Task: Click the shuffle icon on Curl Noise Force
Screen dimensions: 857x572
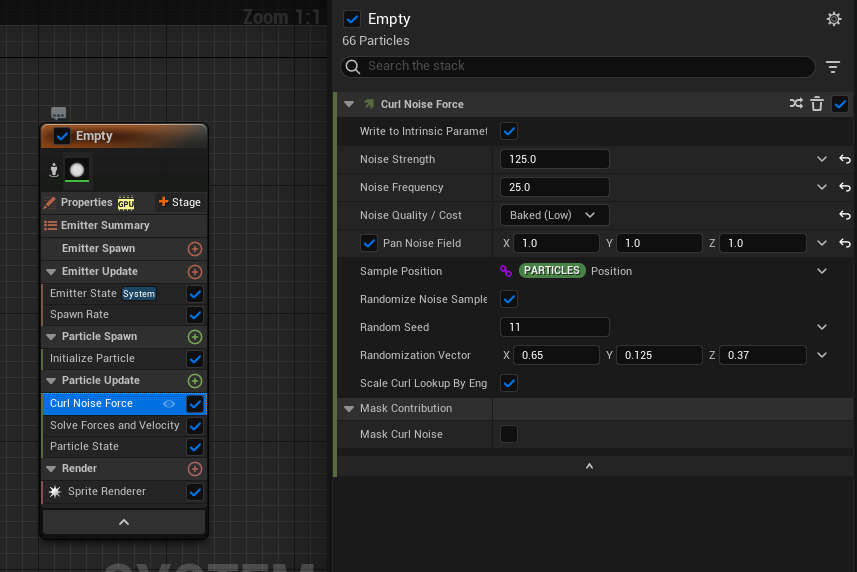Action: click(x=796, y=104)
